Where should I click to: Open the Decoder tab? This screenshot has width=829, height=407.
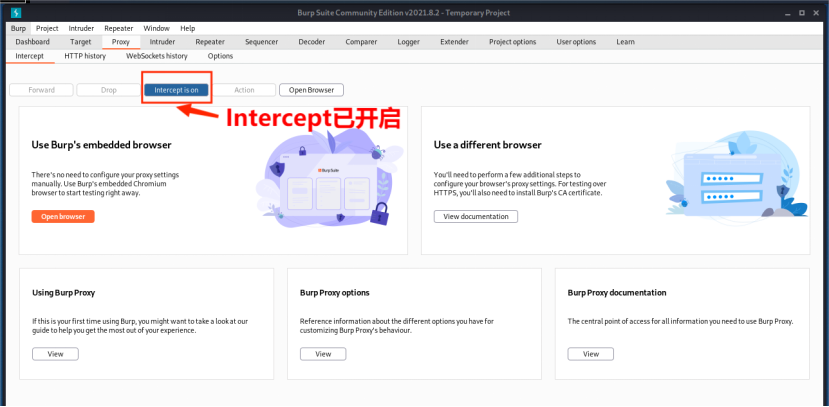click(311, 42)
